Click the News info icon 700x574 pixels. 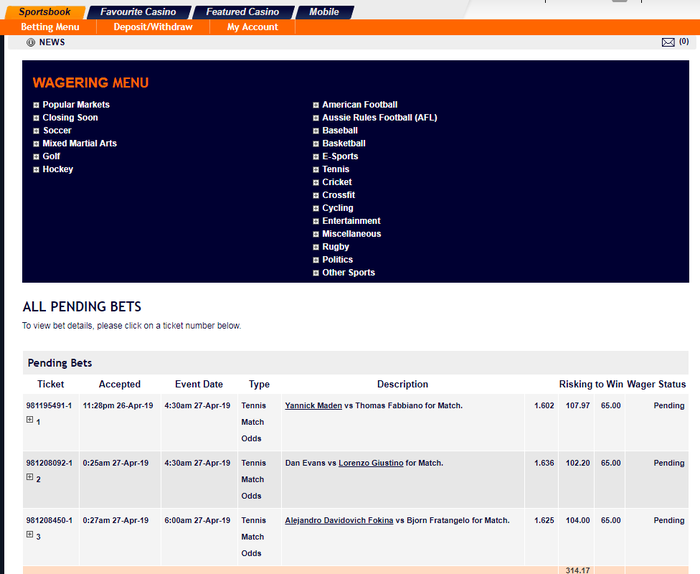[x=30, y=42]
